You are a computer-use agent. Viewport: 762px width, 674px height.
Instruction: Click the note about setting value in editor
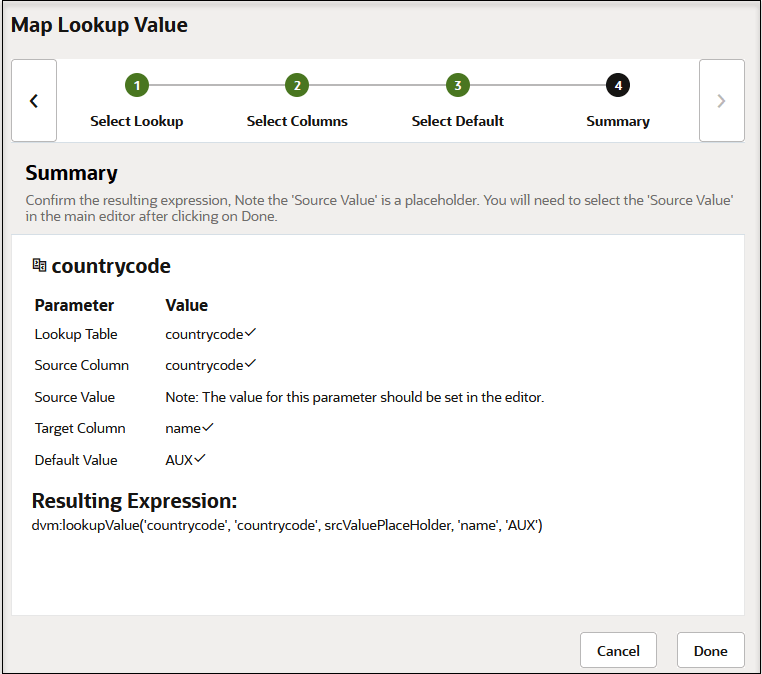coord(355,397)
